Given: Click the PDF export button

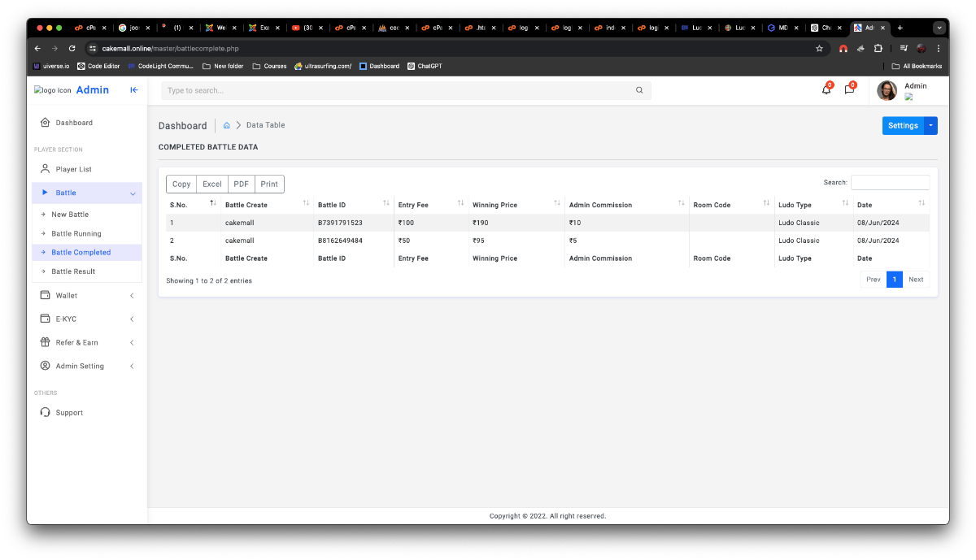Looking at the screenshot, I should [x=242, y=184].
